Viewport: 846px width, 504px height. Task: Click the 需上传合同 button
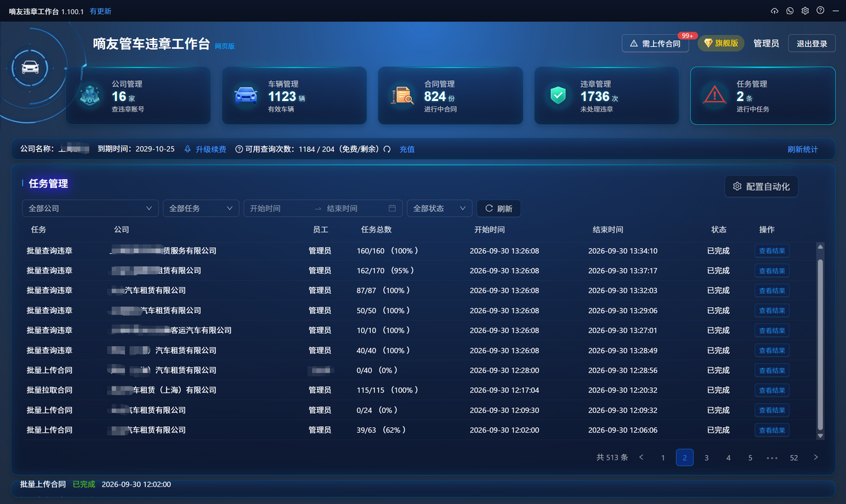click(655, 44)
